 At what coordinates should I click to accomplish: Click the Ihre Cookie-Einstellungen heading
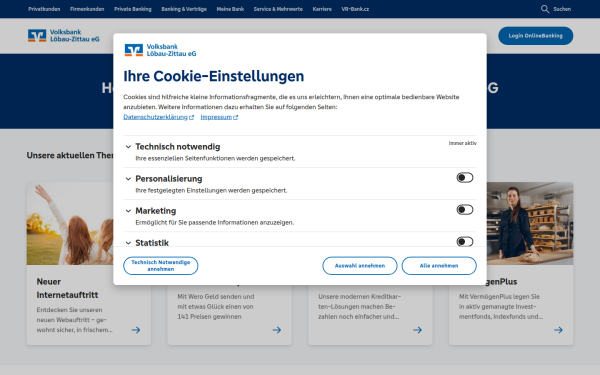point(214,76)
